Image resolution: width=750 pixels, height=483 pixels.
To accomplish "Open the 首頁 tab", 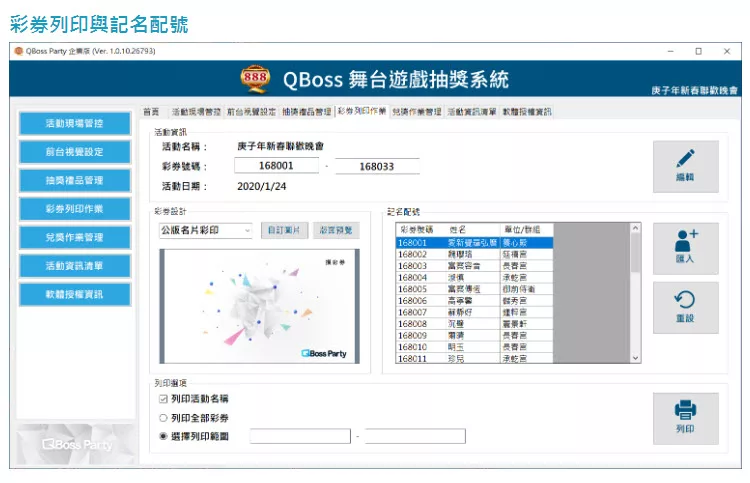I will 151,112.
